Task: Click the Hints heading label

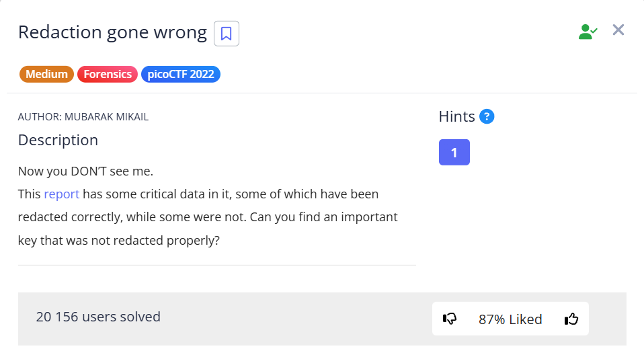Action: pyautogui.click(x=457, y=116)
